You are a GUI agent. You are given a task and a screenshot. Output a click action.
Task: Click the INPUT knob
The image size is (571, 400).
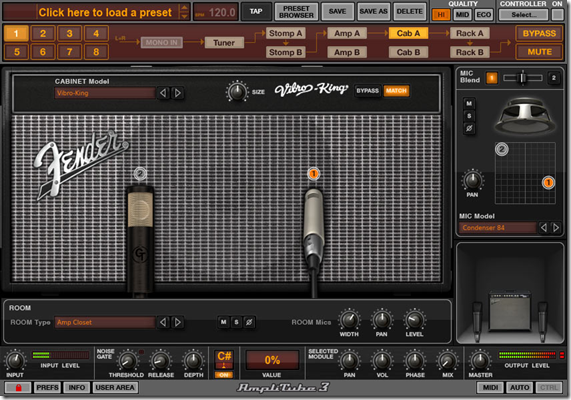(x=15, y=360)
